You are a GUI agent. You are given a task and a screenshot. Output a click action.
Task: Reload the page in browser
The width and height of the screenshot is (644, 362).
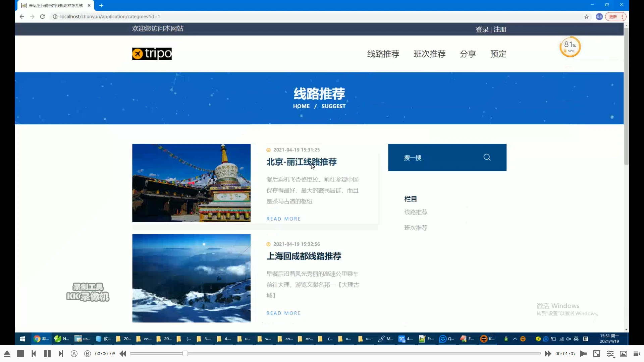point(42,17)
